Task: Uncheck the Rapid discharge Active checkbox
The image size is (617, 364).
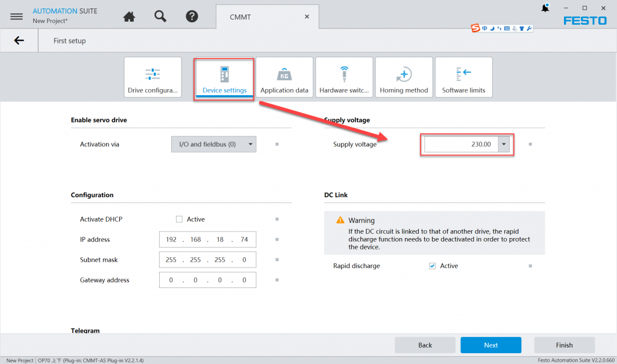Action: pos(433,266)
